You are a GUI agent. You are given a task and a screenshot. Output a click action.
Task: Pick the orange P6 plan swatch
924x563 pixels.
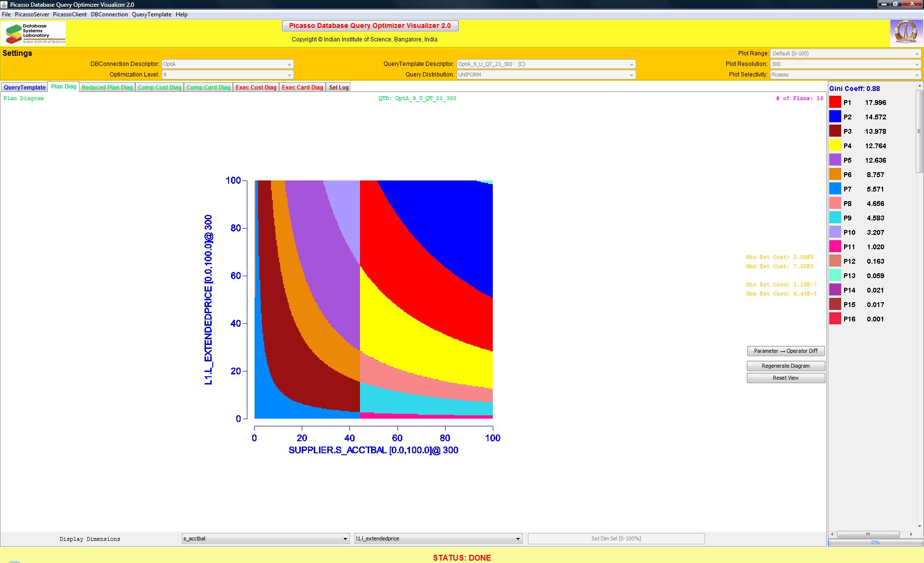[x=835, y=174]
